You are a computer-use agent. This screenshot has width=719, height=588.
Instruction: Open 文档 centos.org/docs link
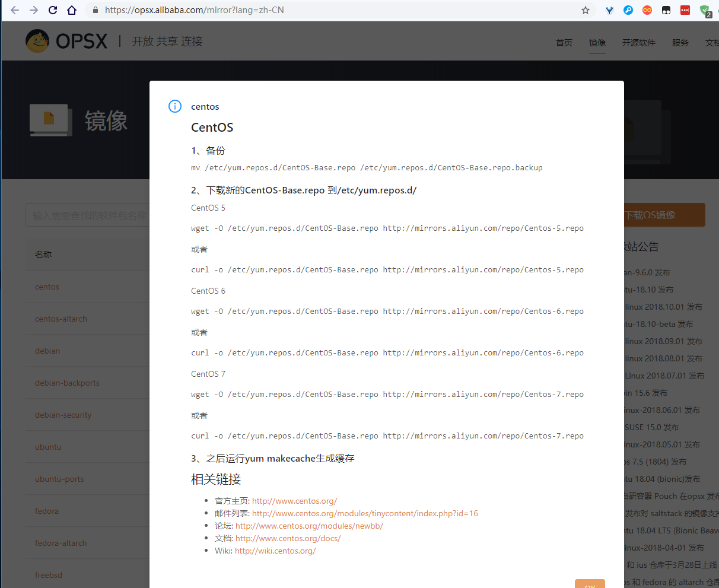point(288,538)
